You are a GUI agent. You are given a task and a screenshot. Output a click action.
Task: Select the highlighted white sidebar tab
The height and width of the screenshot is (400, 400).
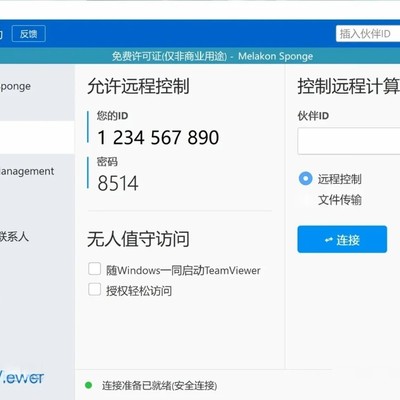(x=37, y=137)
